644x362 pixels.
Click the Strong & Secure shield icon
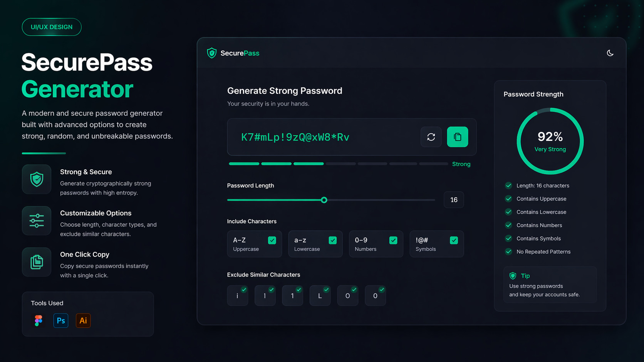tap(36, 179)
